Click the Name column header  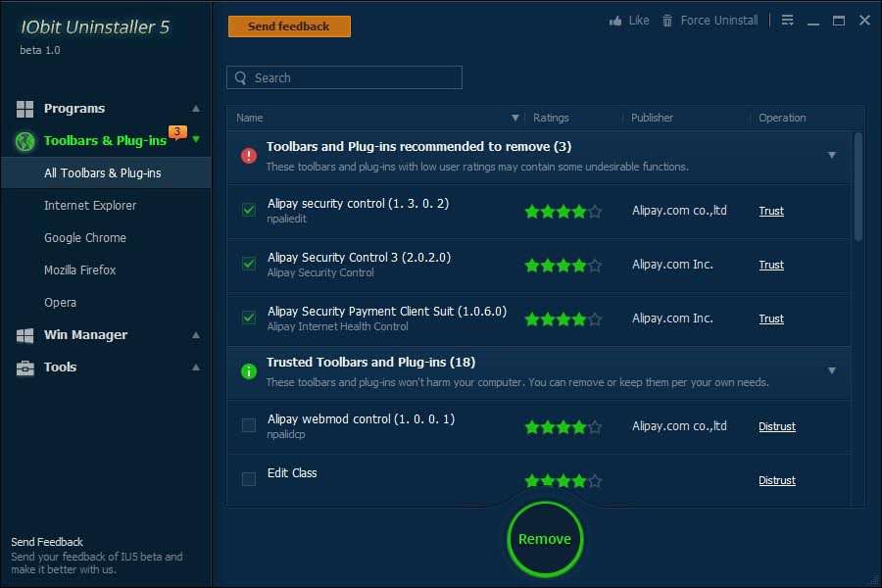click(x=249, y=118)
